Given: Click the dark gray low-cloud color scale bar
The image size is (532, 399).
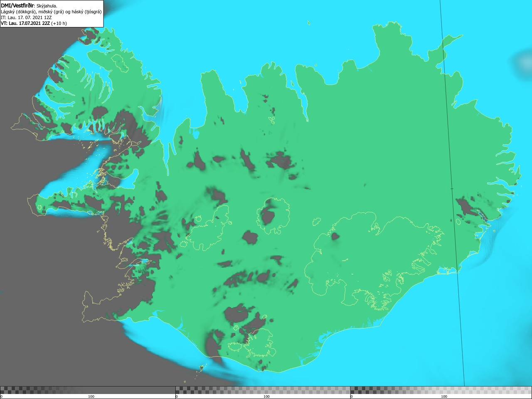Looking at the screenshot, I should point(88,390).
